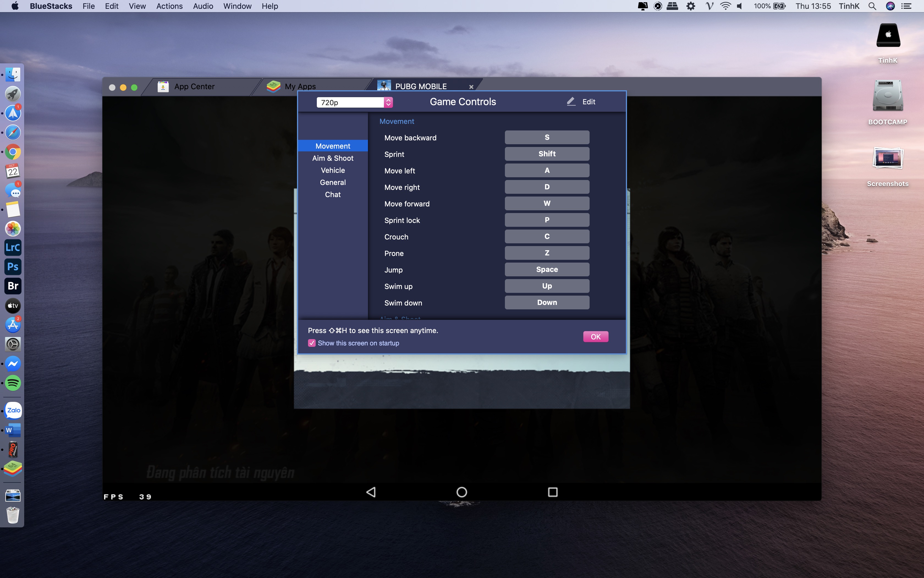Open Apple TV app in Dock
This screenshot has height=578, width=924.
tap(13, 306)
